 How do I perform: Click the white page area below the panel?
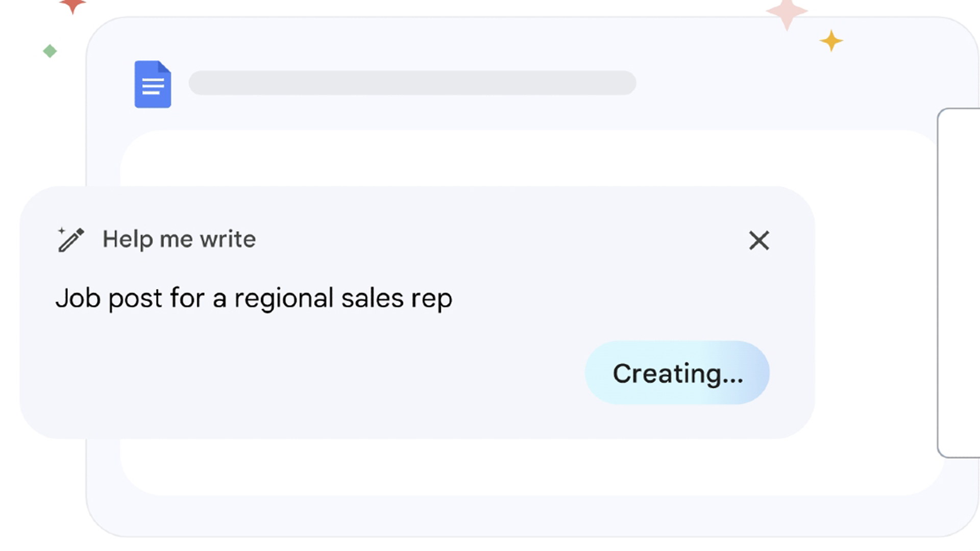[x=531, y=467]
